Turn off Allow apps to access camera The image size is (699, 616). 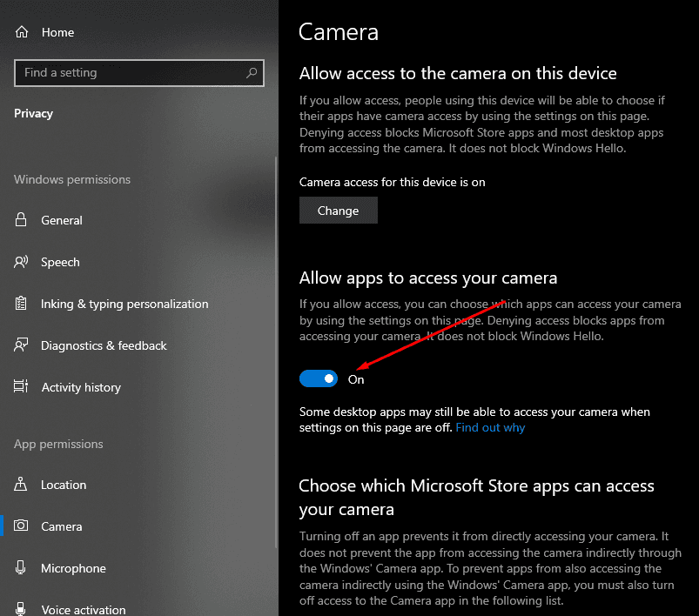click(319, 378)
